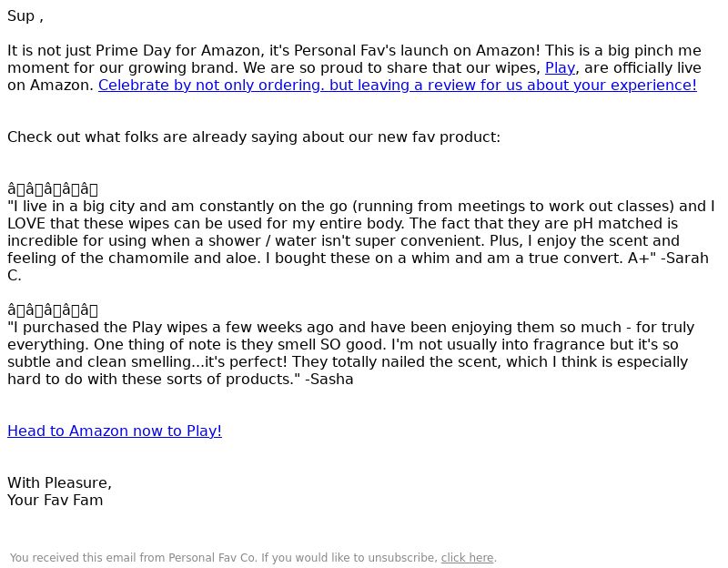This screenshot has height=568, width=728.
Task: Click the garbled star rating above Sasha's review
Action: click(53, 309)
